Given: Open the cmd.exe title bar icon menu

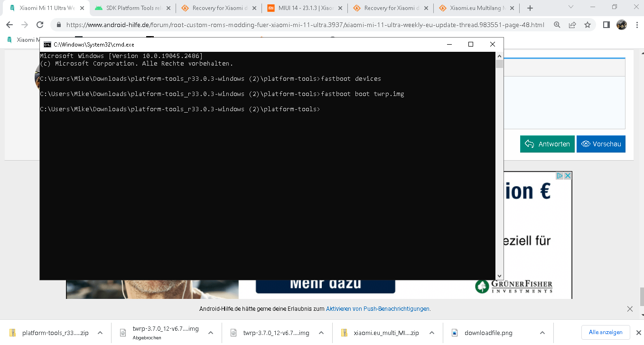Looking at the screenshot, I should pos(47,44).
